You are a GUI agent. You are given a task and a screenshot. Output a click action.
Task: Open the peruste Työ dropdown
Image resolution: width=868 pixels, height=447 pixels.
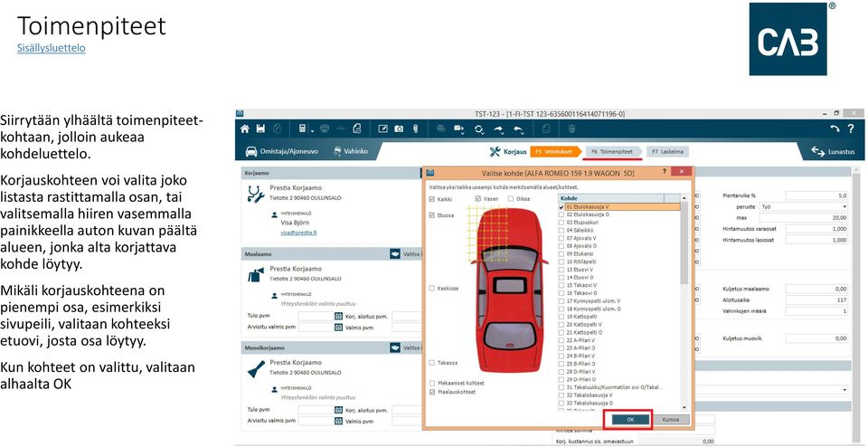(x=805, y=206)
